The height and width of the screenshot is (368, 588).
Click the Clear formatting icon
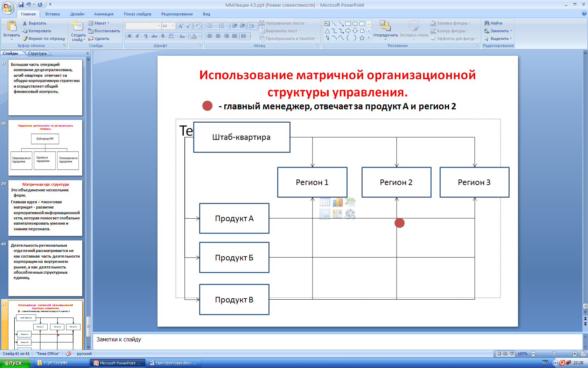(x=198, y=26)
